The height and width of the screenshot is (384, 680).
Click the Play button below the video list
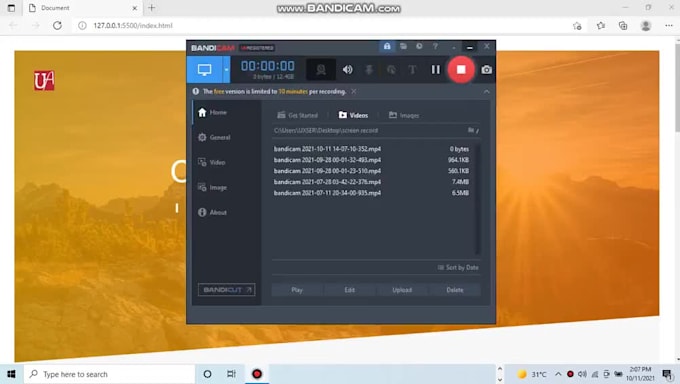(x=297, y=290)
